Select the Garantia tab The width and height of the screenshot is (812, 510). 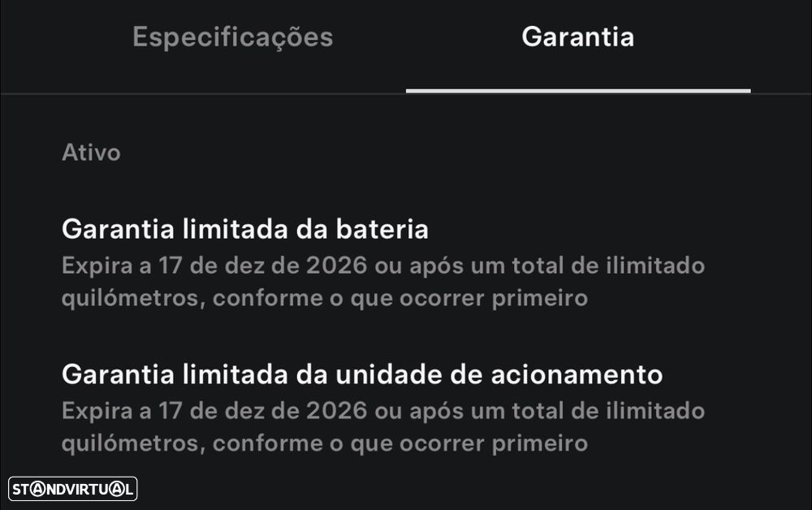coord(577,37)
